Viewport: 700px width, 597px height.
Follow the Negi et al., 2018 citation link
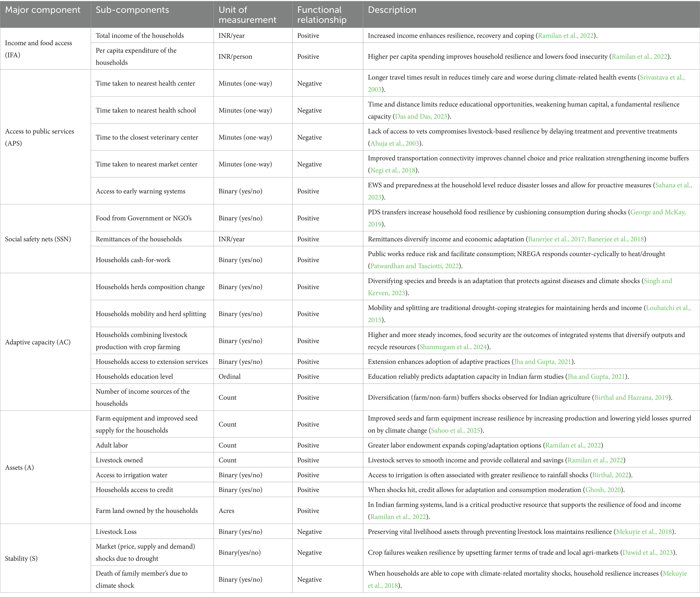[393, 171]
